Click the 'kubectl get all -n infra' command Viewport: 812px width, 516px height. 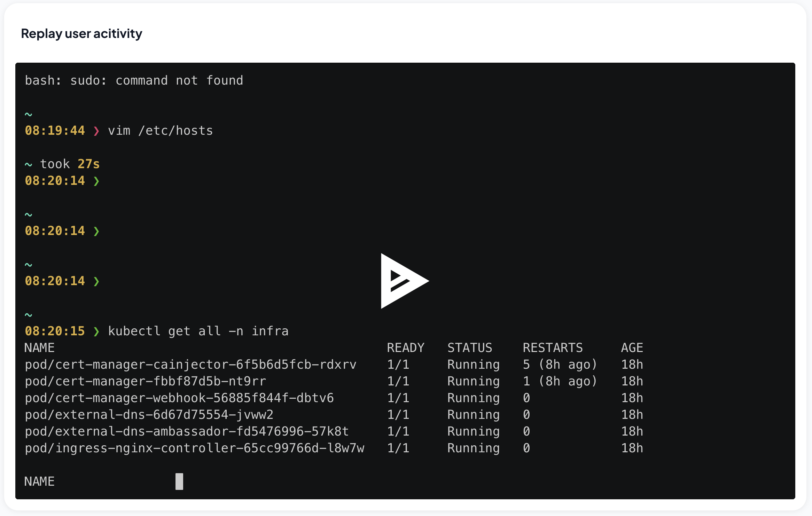198,331
